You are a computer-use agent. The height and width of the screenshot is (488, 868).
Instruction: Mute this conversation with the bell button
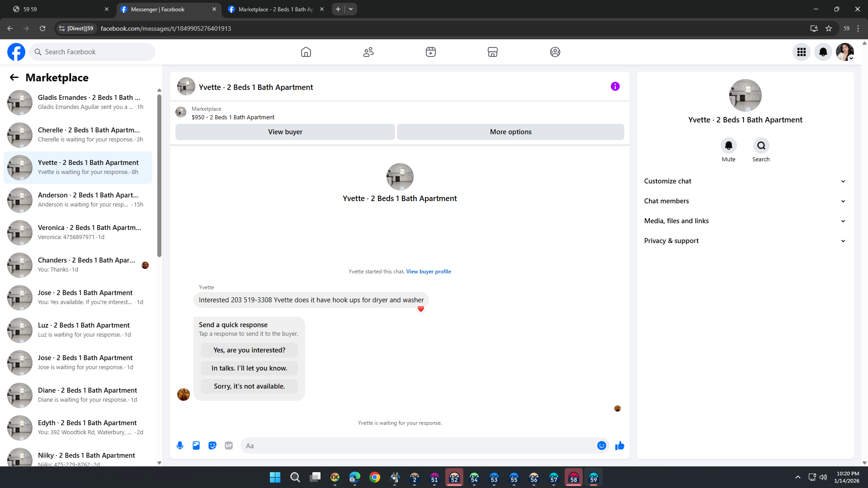[728, 145]
